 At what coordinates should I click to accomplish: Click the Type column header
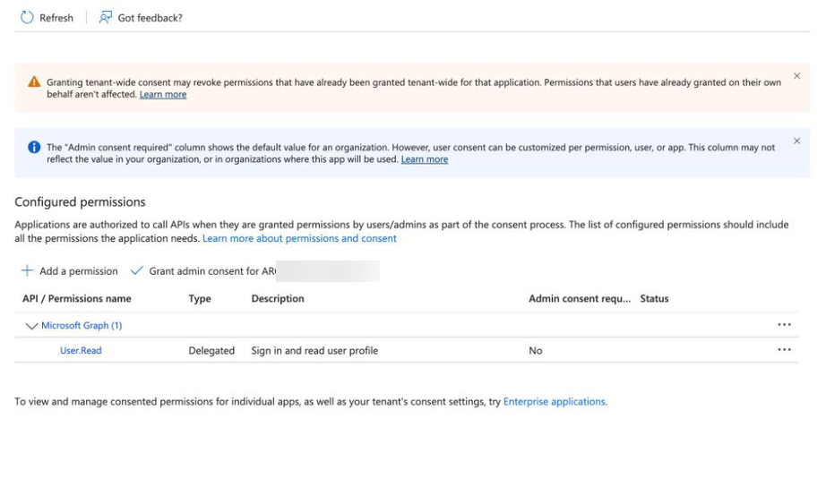coord(200,299)
